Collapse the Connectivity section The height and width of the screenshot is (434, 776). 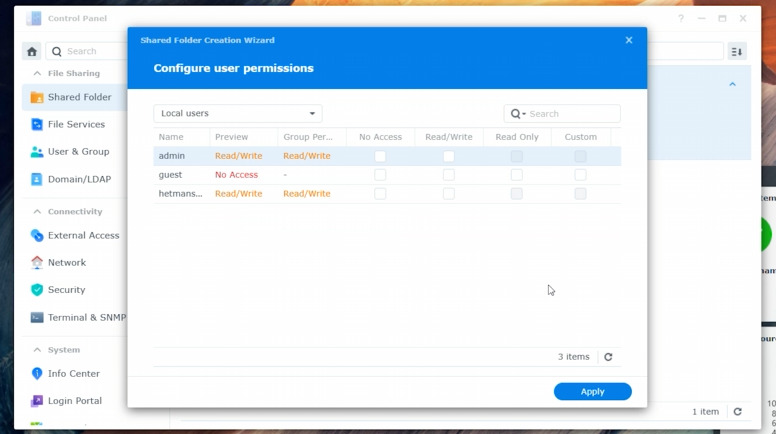pos(37,211)
